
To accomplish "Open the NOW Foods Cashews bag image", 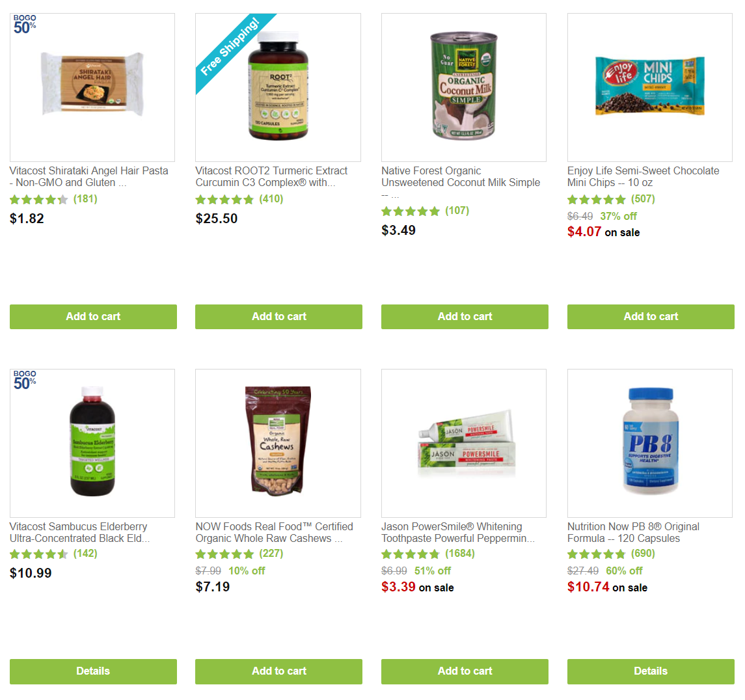I will tap(278, 443).
